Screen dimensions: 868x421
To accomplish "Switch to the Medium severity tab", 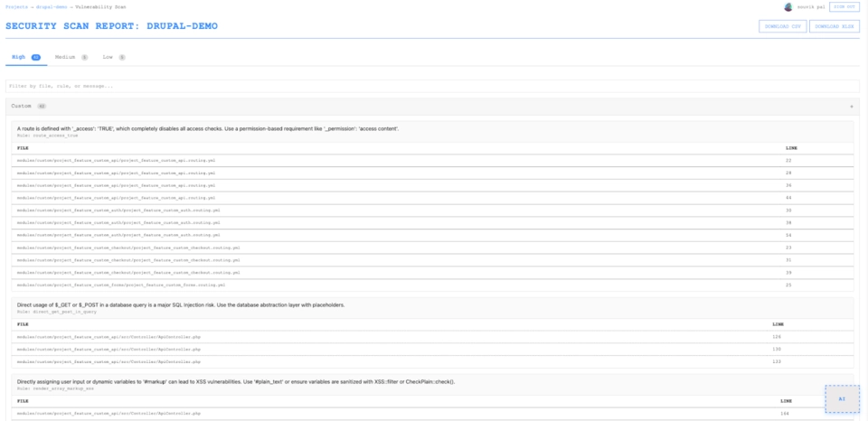I will click(x=71, y=57).
